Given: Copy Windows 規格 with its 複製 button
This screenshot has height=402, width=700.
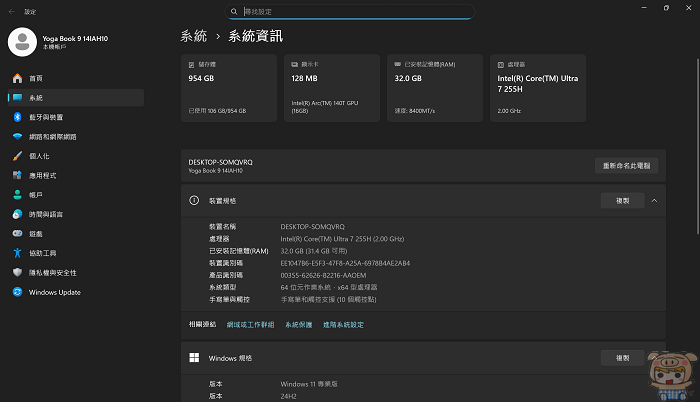Looking at the screenshot, I should [x=622, y=358].
